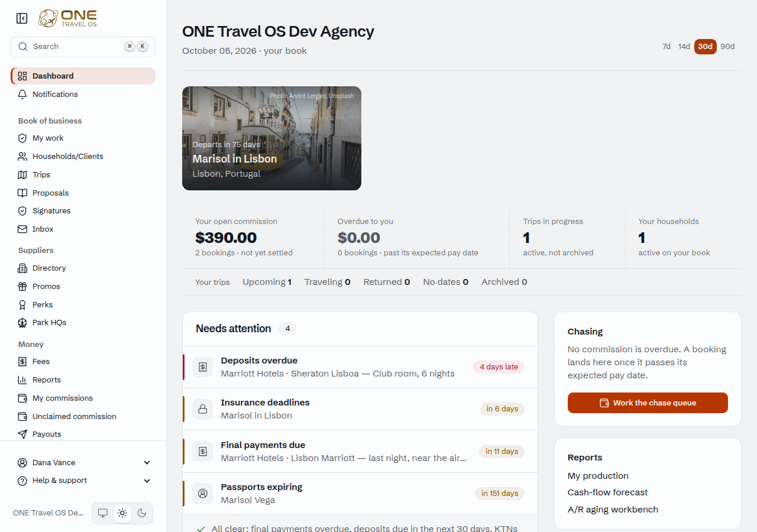
Task: Click the Reports bar chart icon
Action: tap(22, 379)
